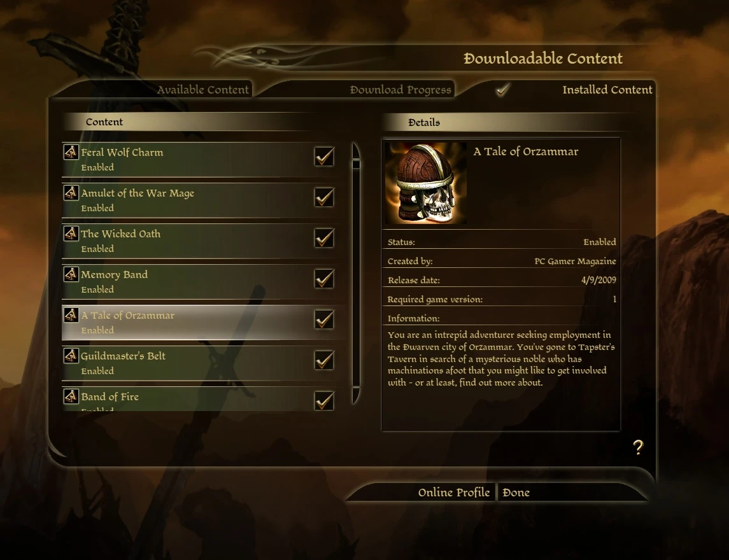The height and width of the screenshot is (560, 729).
Task: Toggle the Memory Band enabled checkbox
Action: point(324,279)
